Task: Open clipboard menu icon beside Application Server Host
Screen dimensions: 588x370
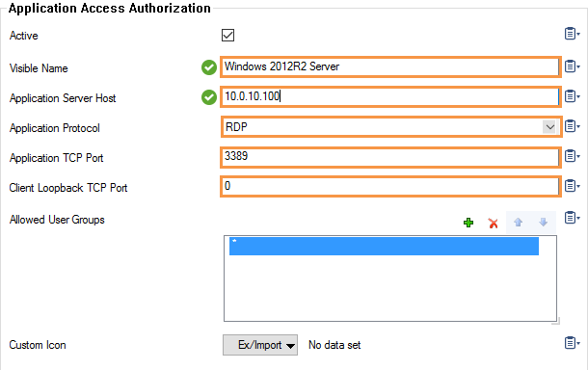Action: [x=572, y=96]
